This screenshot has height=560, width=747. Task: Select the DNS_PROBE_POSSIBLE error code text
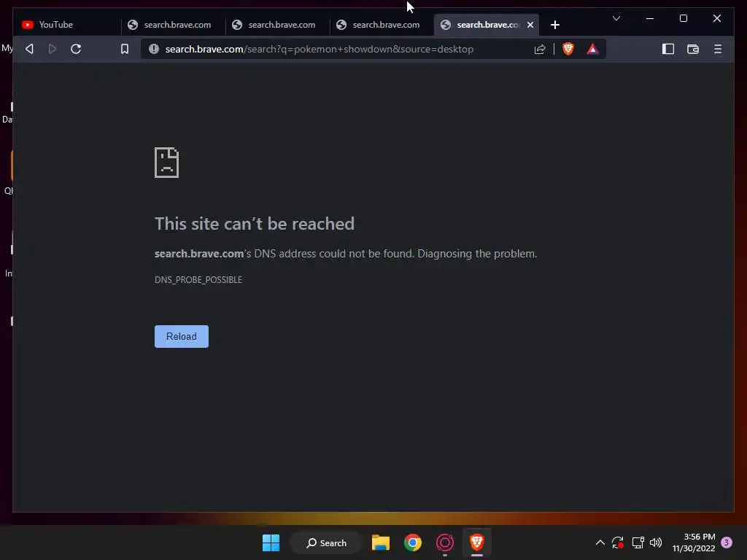[198, 279]
